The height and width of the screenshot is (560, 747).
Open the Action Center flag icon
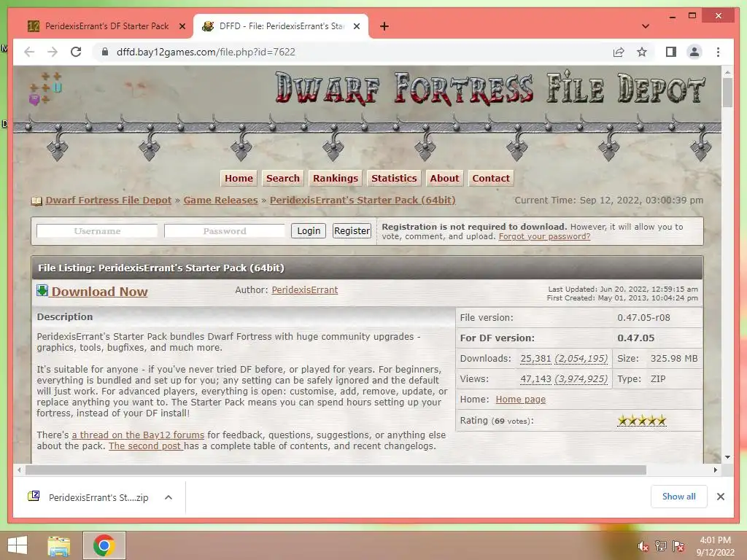pos(678,546)
